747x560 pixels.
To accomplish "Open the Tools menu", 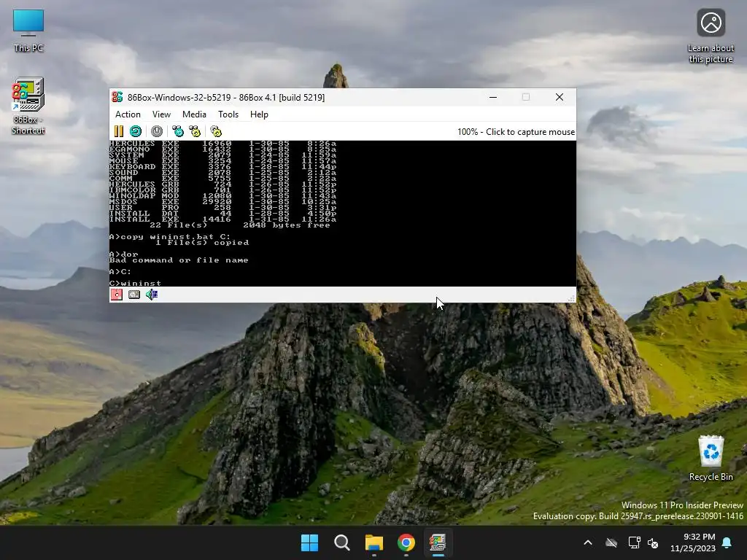I will tap(228, 114).
